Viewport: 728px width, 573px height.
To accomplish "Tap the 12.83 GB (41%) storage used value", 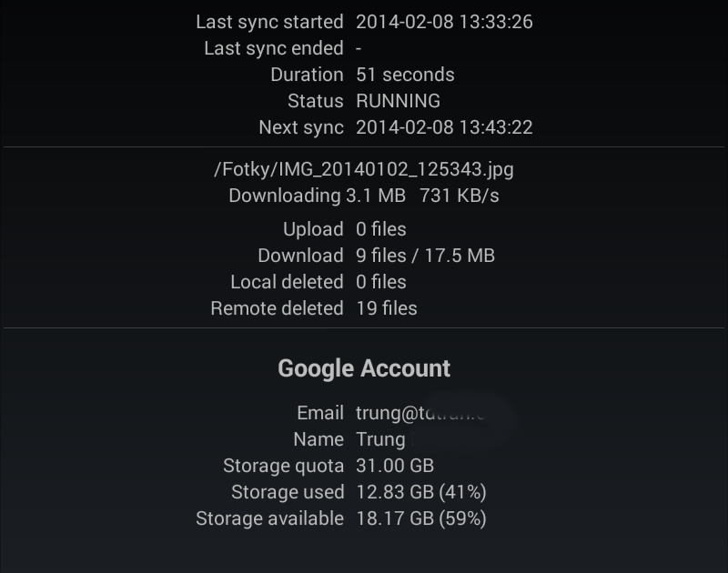I will point(421,492).
